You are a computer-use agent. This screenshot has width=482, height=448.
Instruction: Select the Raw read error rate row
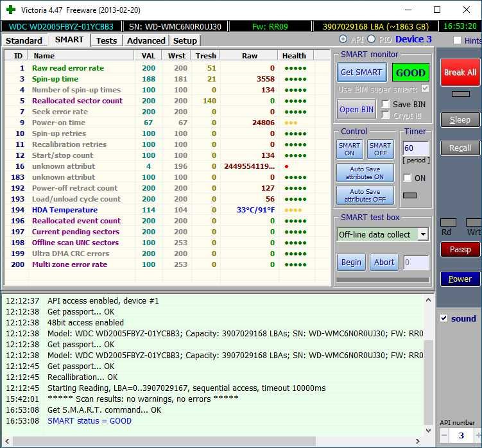168,68
